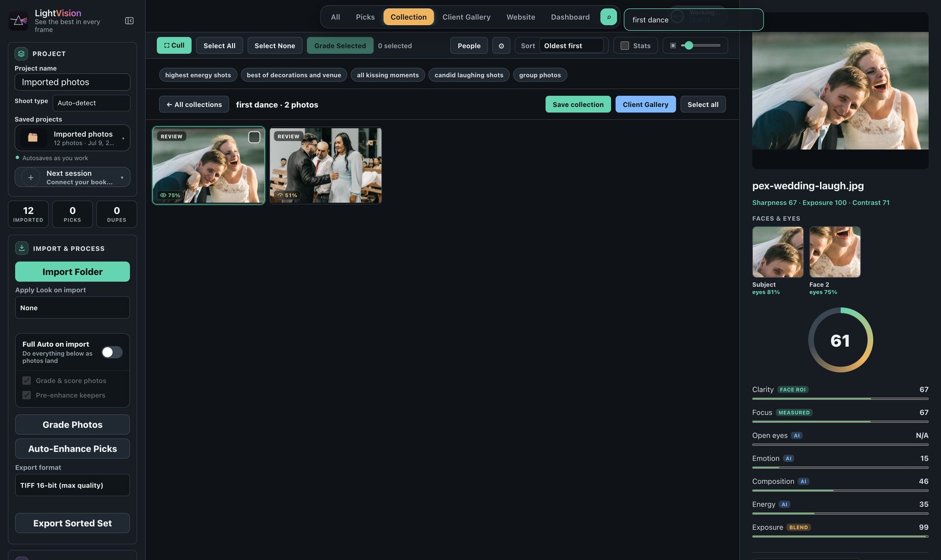Screen dimensions: 941x560
Task: Select the second dance photo thumbnail
Action: pos(325,166)
